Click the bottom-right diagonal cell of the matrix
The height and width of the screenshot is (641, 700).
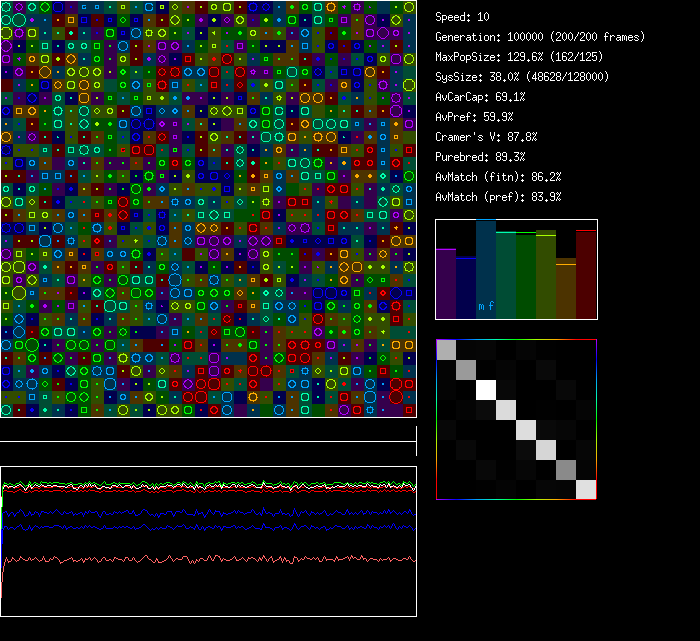[x=586, y=489]
